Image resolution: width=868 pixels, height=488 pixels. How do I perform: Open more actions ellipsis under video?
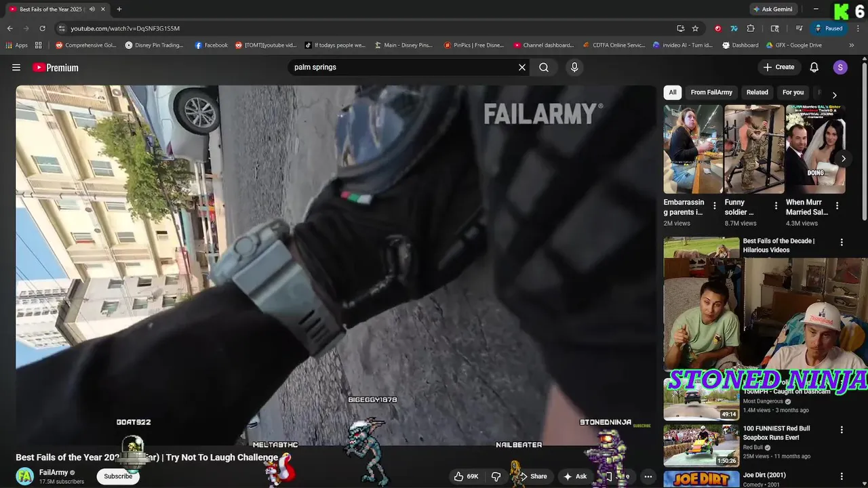pos(648,476)
